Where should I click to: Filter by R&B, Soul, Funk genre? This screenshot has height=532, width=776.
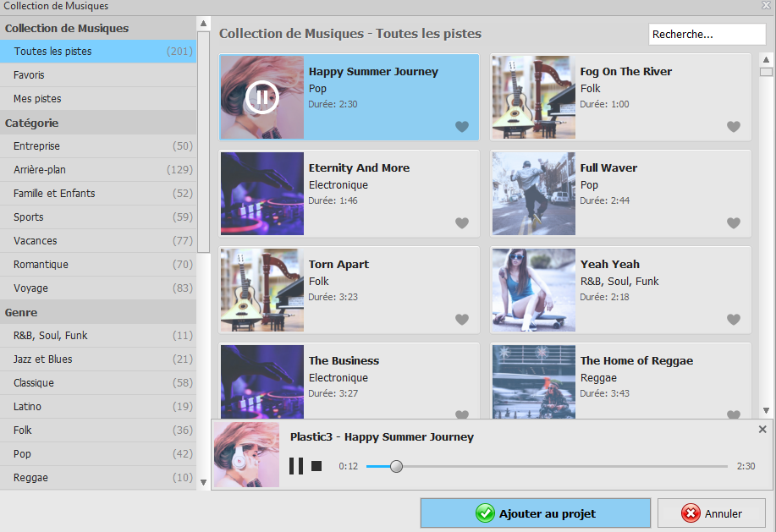(x=98, y=337)
